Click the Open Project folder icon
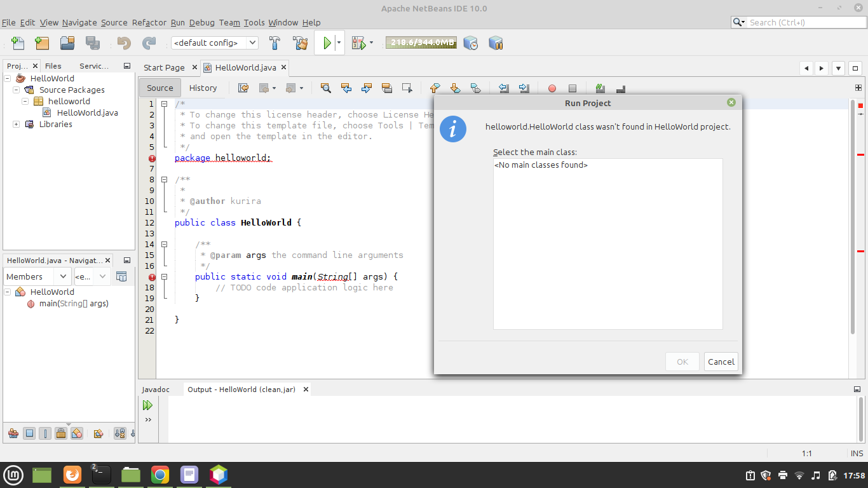The width and height of the screenshot is (868, 488). click(67, 43)
